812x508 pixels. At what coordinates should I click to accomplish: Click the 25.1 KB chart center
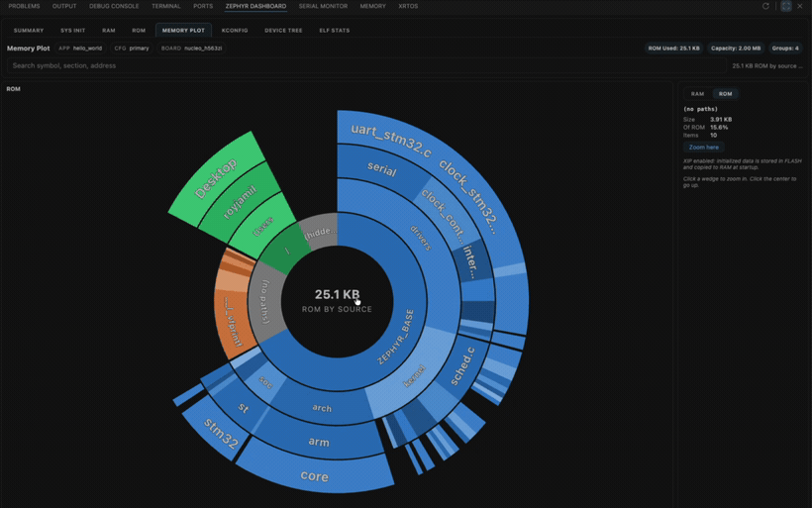[337, 301]
